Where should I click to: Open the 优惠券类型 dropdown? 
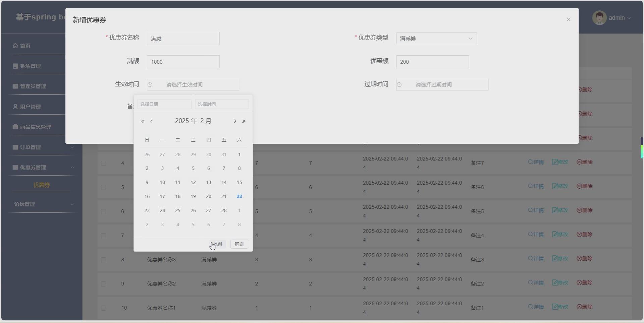(436, 39)
